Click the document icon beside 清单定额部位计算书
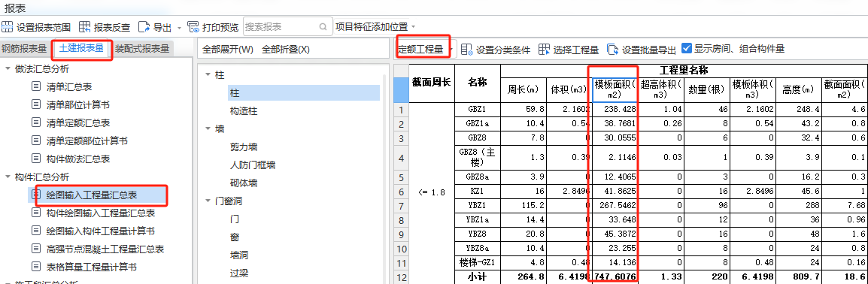 (36, 141)
